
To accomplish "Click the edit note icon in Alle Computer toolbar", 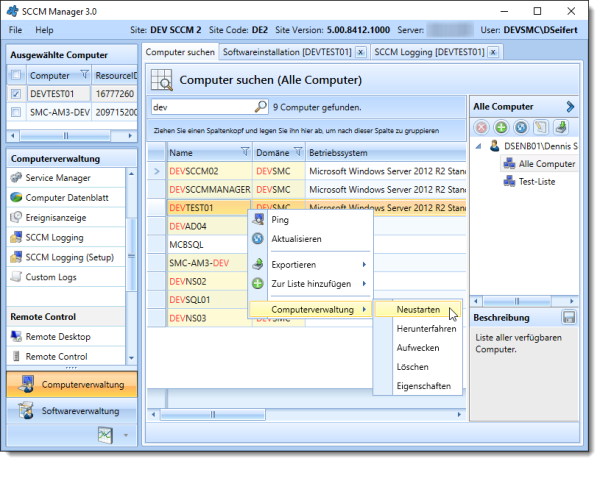I will click(x=541, y=127).
